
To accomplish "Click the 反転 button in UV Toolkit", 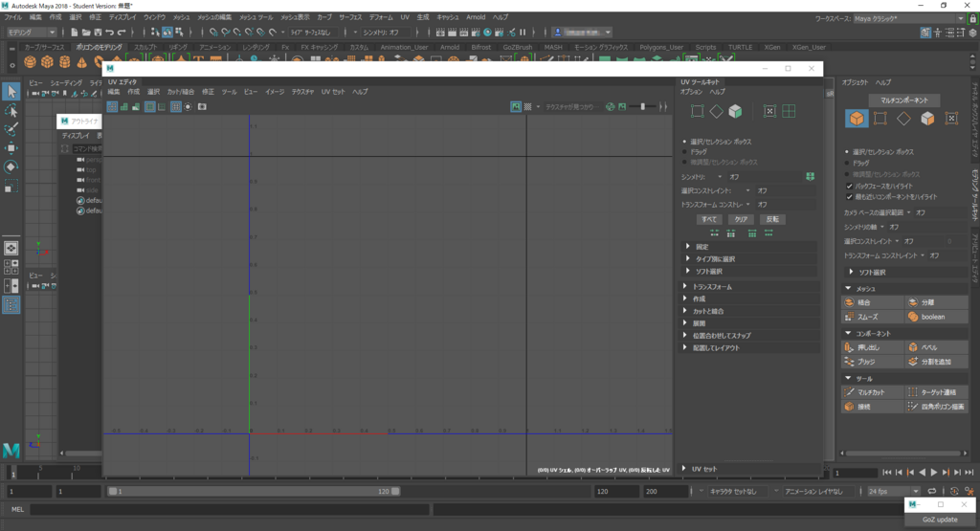I will (x=772, y=219).
